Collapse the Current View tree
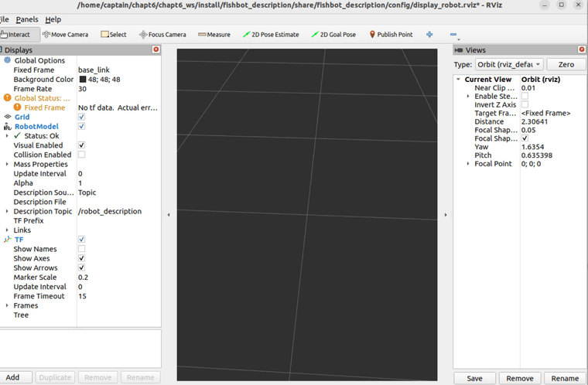Viewport: 588px width, 385px height. pyautogui.click(x=458, y=79)
